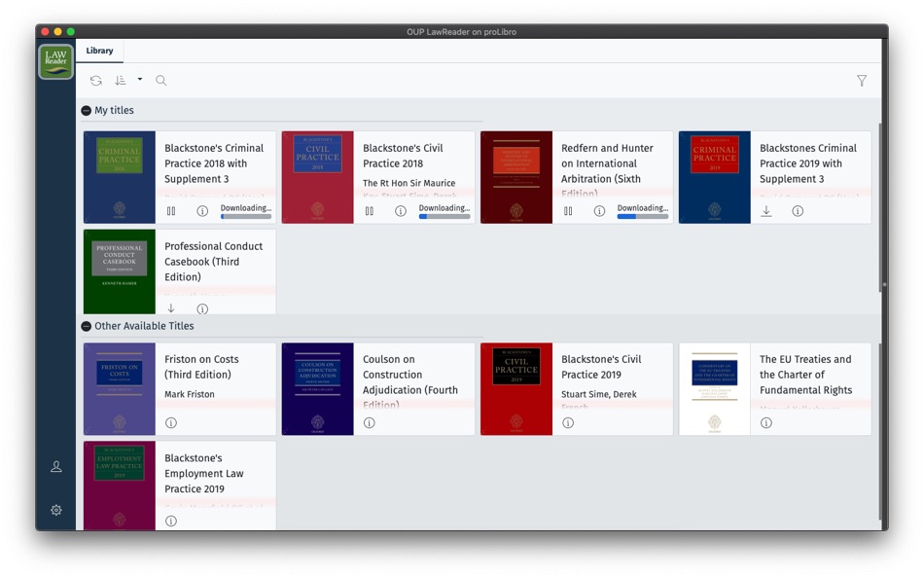Viewport: 924px width, 578px height.
Task: Show info for Blackstone's Criminal Practice 2018
Action: coord(202,210)
